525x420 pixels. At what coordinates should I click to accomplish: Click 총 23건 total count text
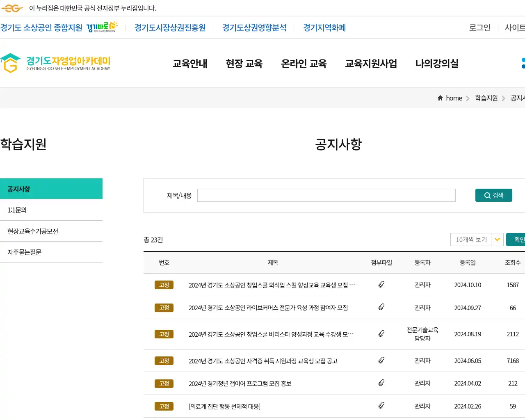pyautogui.click(x=153, y=240)
